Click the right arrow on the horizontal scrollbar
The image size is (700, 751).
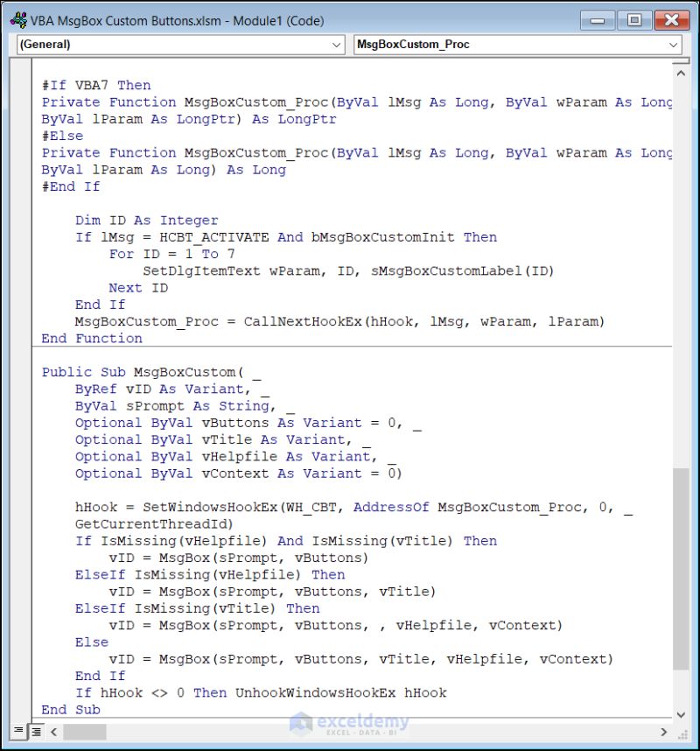[x=664, y=732]
